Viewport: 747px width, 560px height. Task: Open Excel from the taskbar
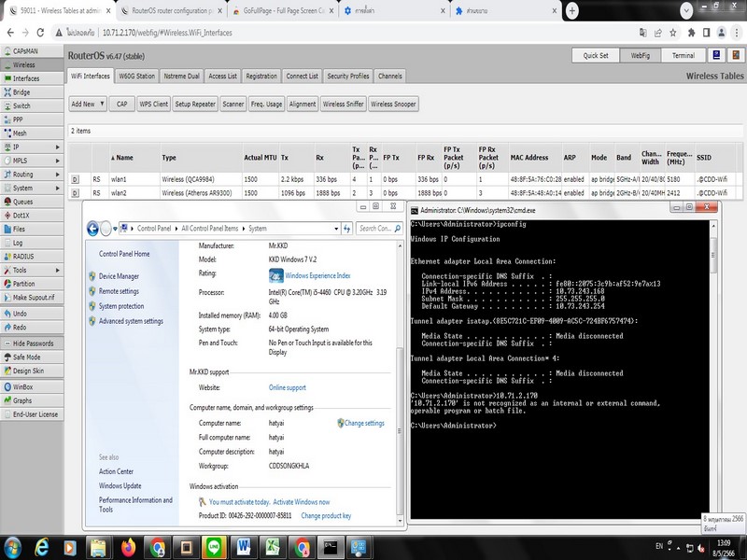tap(272, 548)
